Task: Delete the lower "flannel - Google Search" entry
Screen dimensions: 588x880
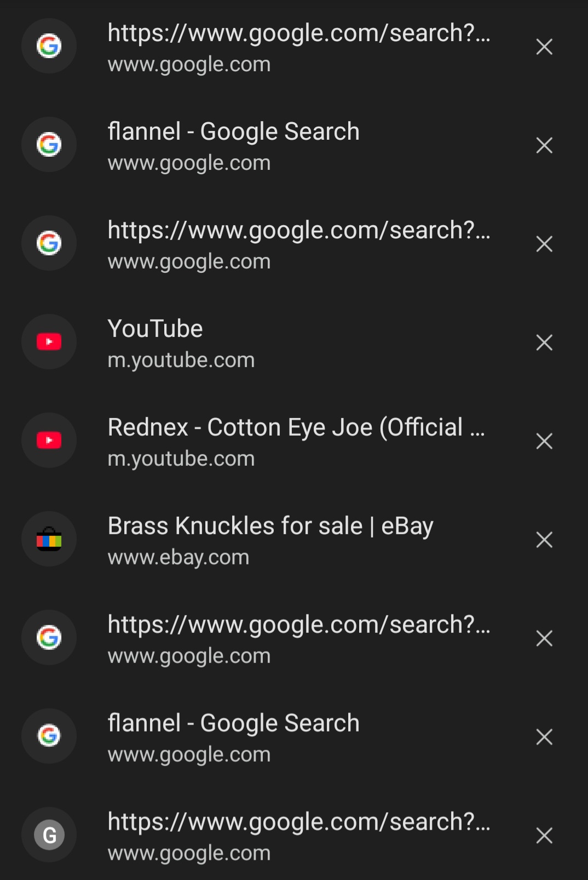Action: pyautogui.click(x=544, y=737)
